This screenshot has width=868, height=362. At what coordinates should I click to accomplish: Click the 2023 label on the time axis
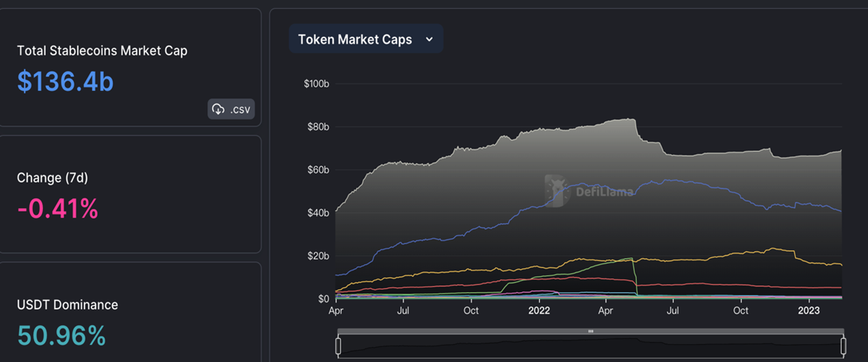pyautogui.click(x=809, y=311)
